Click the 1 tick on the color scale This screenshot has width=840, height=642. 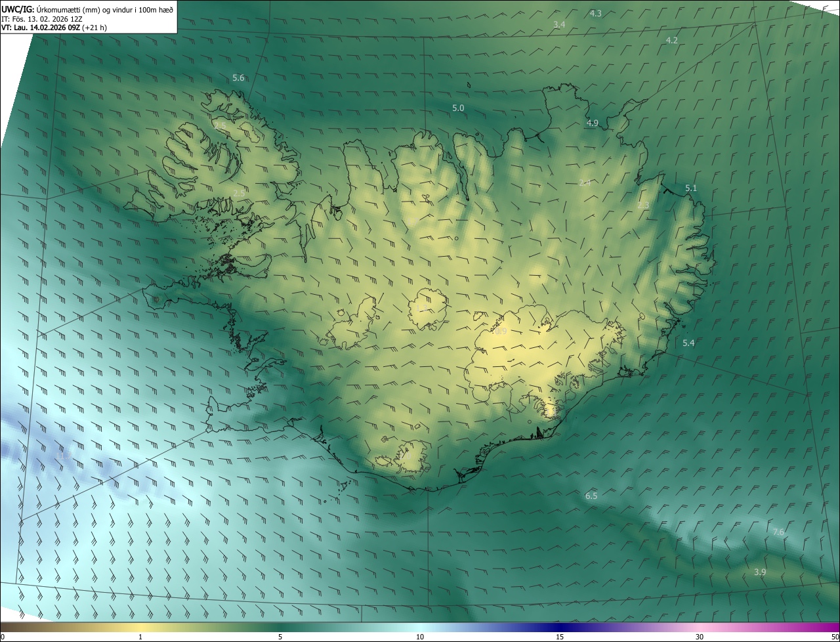coord(140,637)
